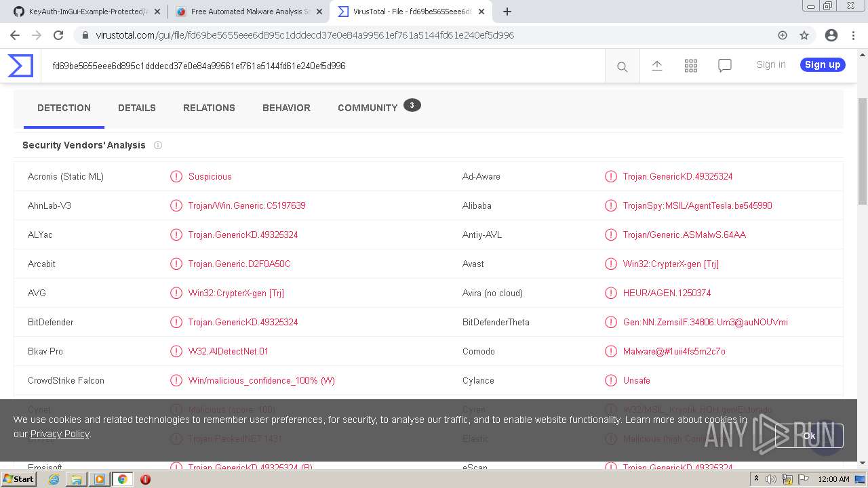The height and width of the screenshot is (488, 868).
Task: Click the Sign up button
Action: (x=823, y=65)
